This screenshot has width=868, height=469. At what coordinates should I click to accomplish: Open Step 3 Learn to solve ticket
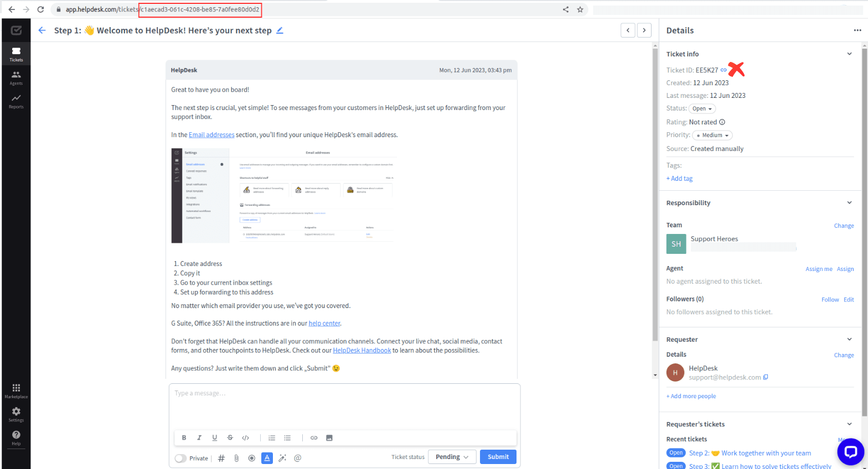(x=760, y=466)
